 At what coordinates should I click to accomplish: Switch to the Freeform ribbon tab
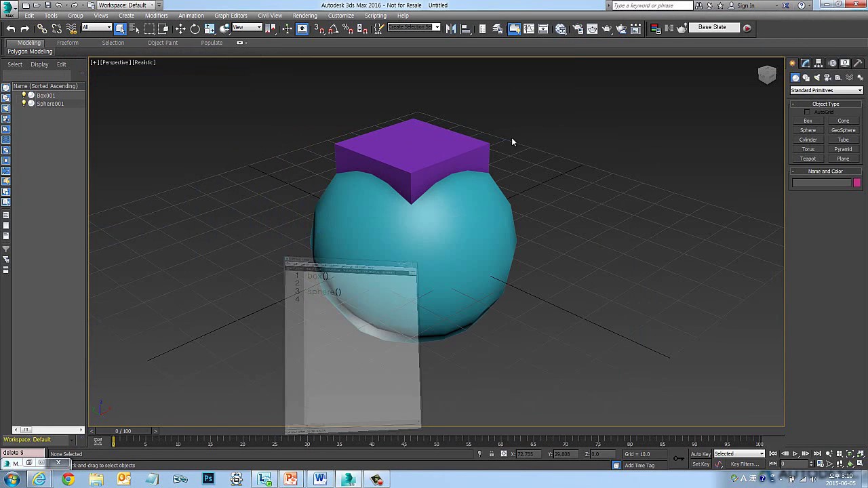click(x=67, y=43)
